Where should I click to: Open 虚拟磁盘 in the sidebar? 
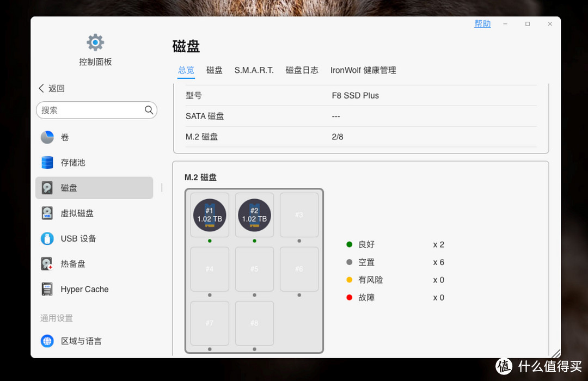coord(47,213)
